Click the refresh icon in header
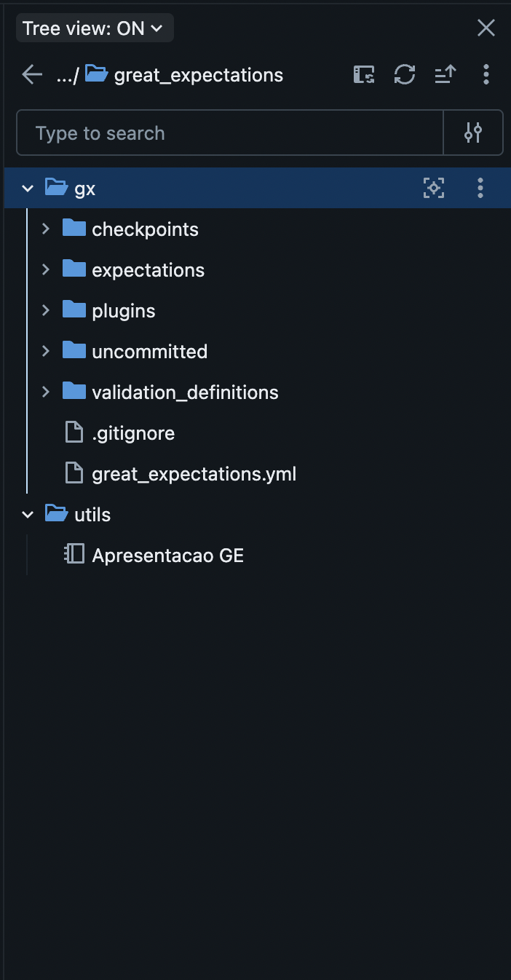The image size is (511, 980). (x=405, y=74)
